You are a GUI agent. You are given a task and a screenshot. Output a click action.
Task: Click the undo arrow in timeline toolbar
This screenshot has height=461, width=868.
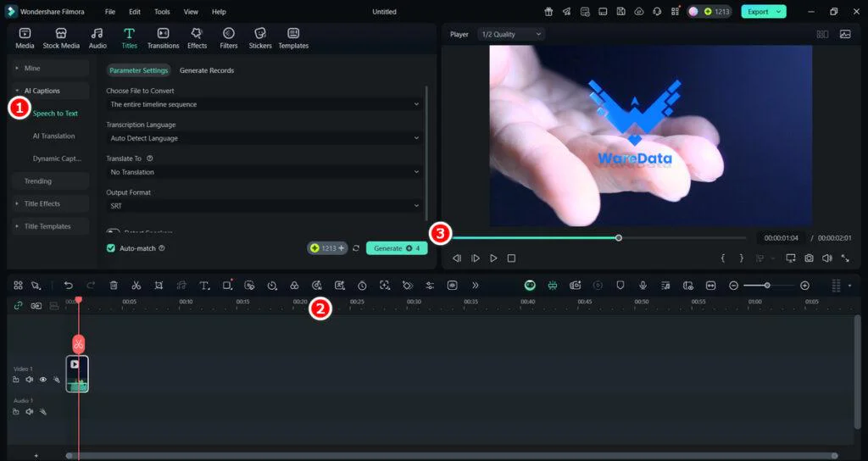(x=69, y=286)
